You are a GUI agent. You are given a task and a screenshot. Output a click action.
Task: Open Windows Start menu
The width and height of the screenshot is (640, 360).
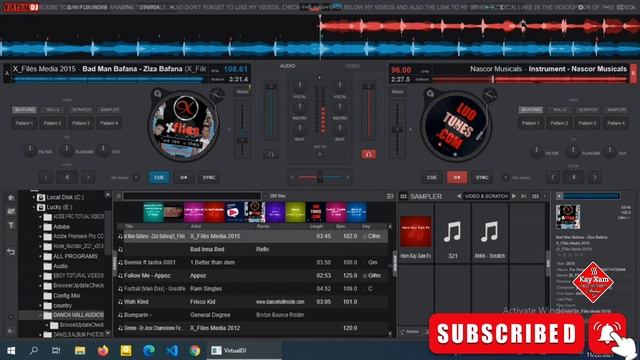point(11,350)
